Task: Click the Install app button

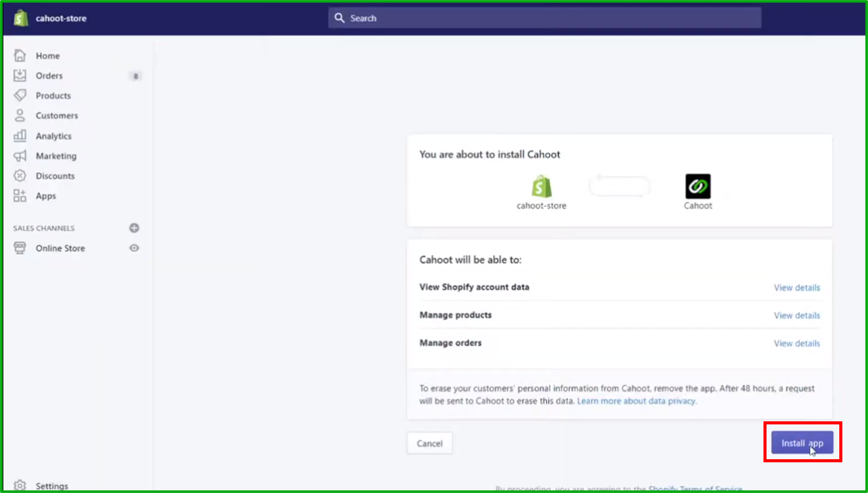Action: (x=802, y=443)
